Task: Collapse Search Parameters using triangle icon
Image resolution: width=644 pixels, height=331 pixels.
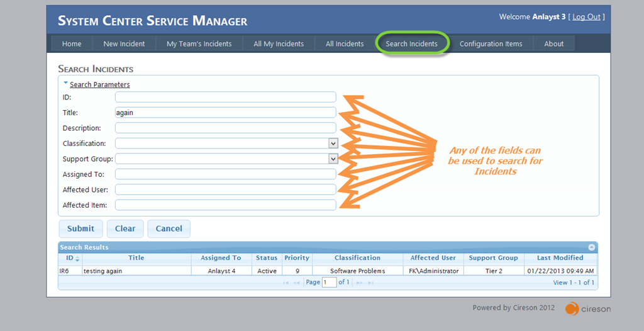Action: (x=65, y=83)
